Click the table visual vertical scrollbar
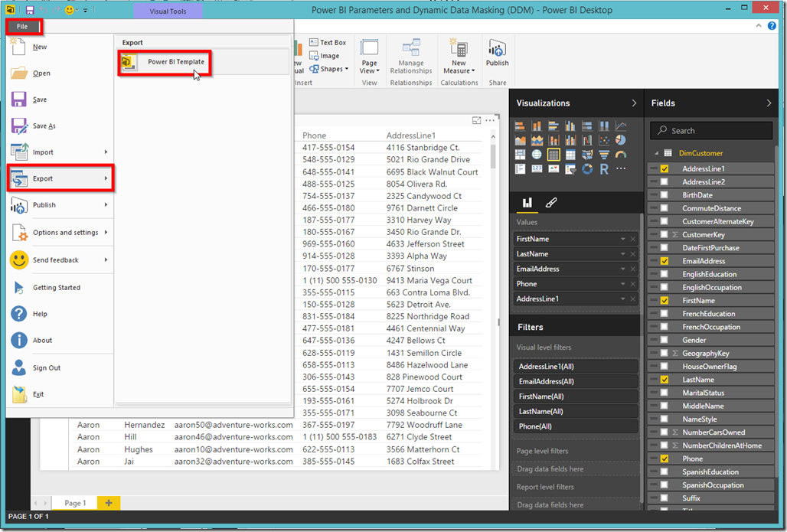The height and width of the screenshot is (532, 787). 493,155
